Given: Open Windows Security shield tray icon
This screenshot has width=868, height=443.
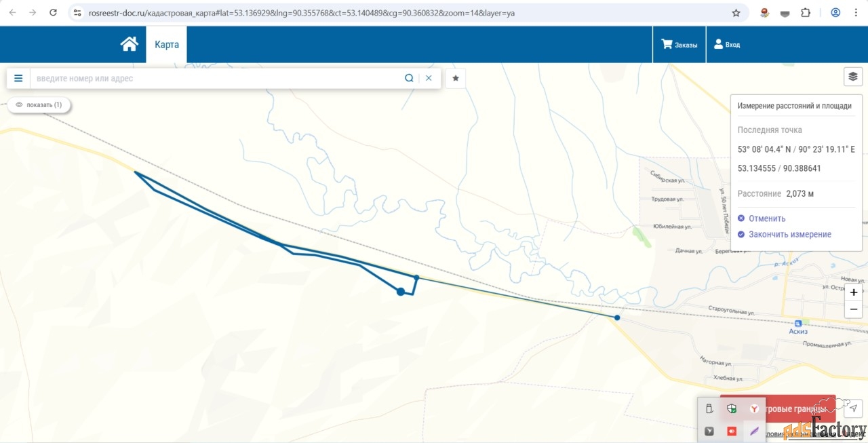Looking at the screenshot, I should 732,409.
